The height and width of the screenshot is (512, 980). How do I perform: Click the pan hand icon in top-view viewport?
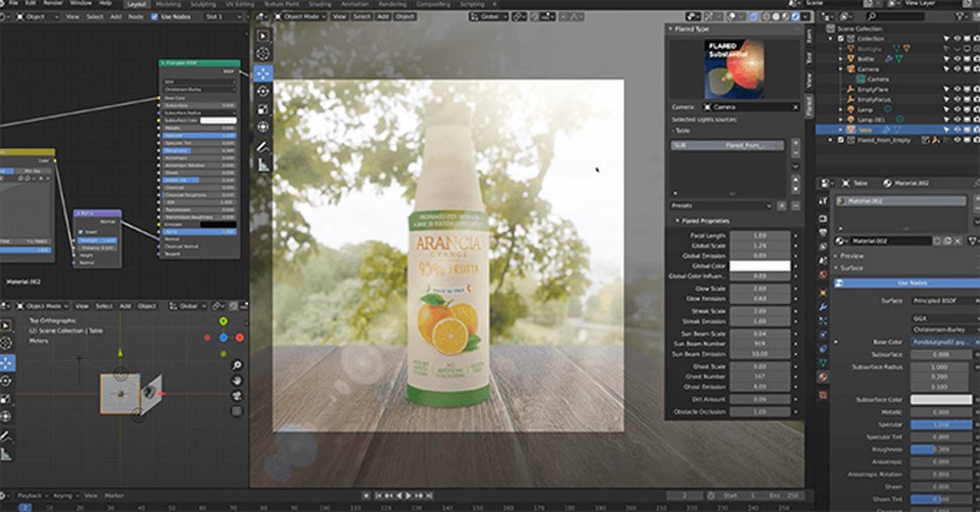click(237, 380)
